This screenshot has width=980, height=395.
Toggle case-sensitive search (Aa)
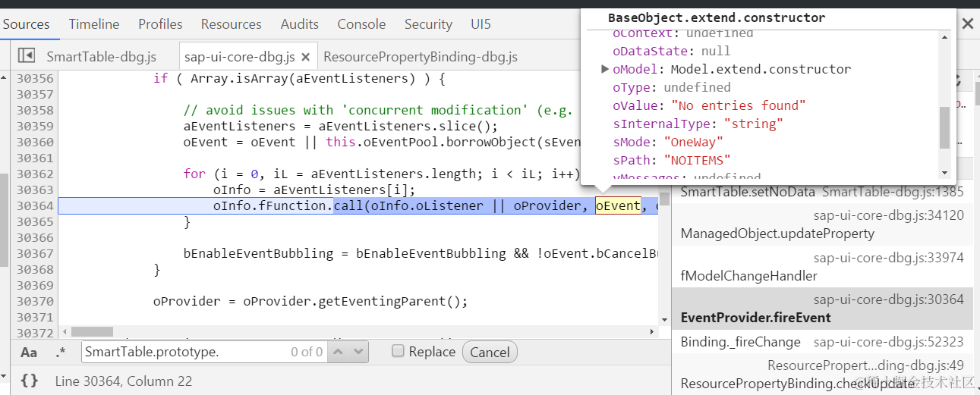click(x=29, y=352)
